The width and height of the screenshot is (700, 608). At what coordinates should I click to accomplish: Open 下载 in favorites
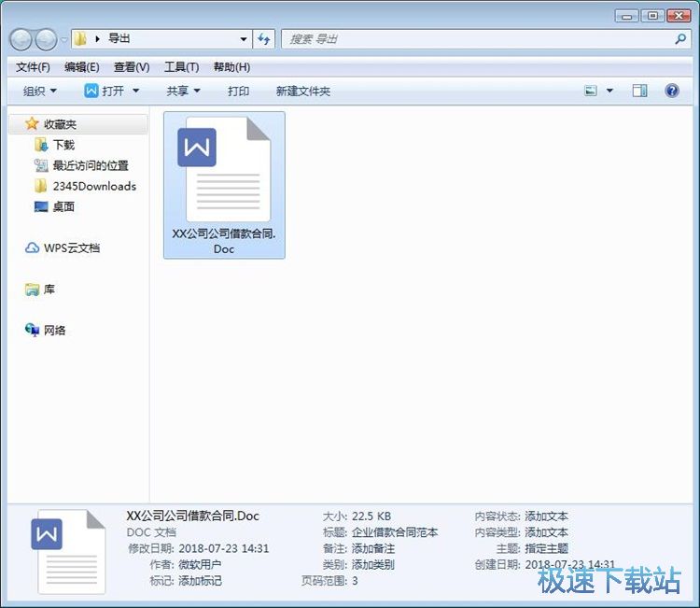(x=63, y=145)
